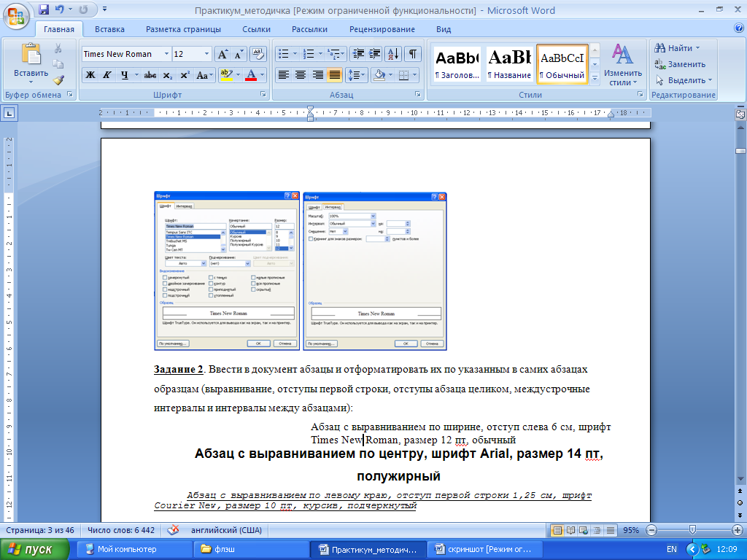The image size is (747, 560).
Task: Increase font size with grow button
Action: [222, 54]
